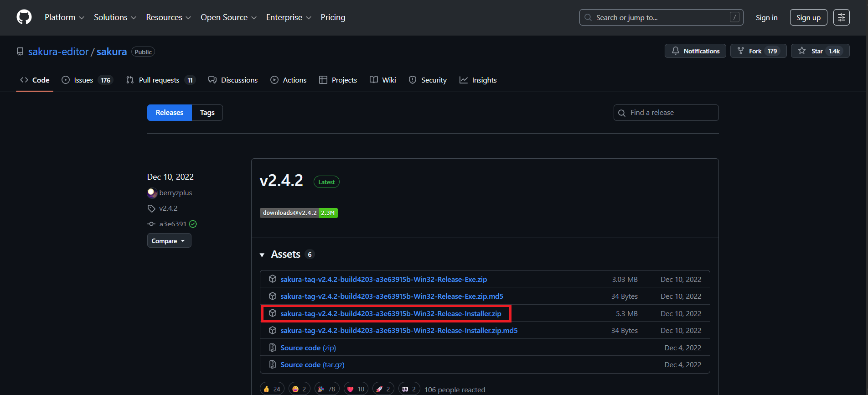Open the Issues tab

(x=87, y=80)
